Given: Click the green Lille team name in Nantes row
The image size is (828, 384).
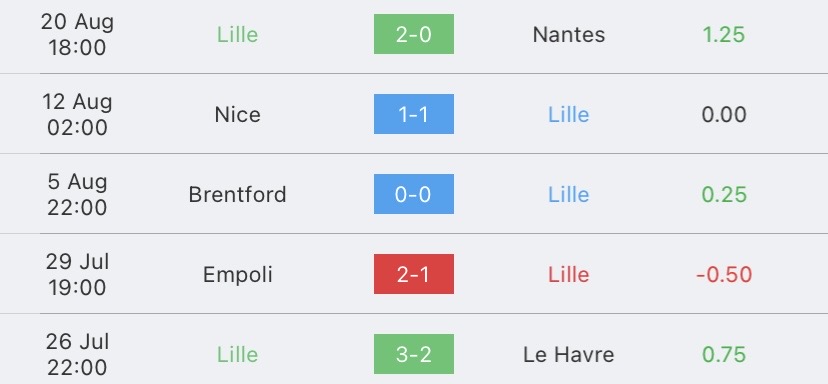Looking at the screenshot, I should [238, 34].
